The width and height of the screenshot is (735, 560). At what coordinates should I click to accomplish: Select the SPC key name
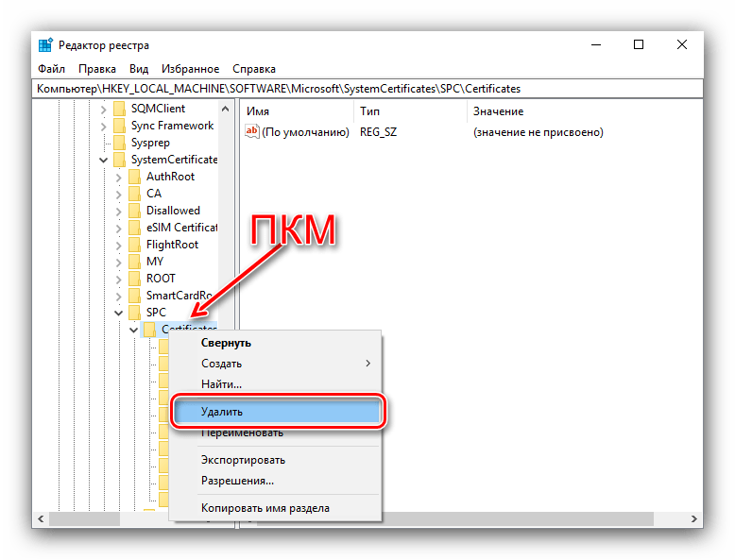(156, 312)
